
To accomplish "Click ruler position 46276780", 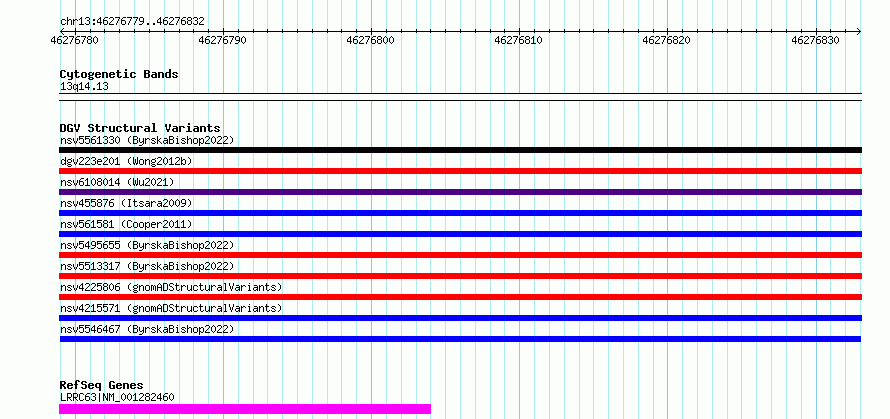I will pos(74,40).
